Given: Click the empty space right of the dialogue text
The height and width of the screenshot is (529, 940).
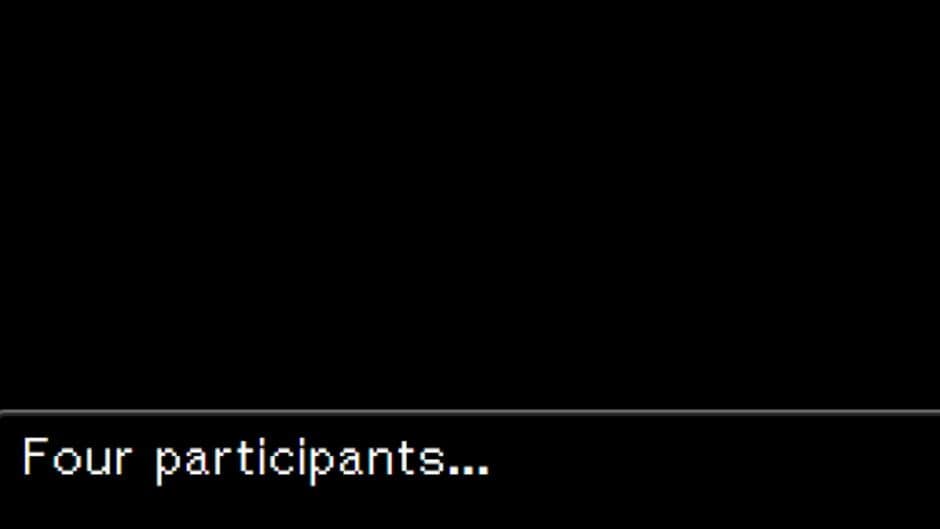Looking at the screenshot, I should click(x=713, y=460).
